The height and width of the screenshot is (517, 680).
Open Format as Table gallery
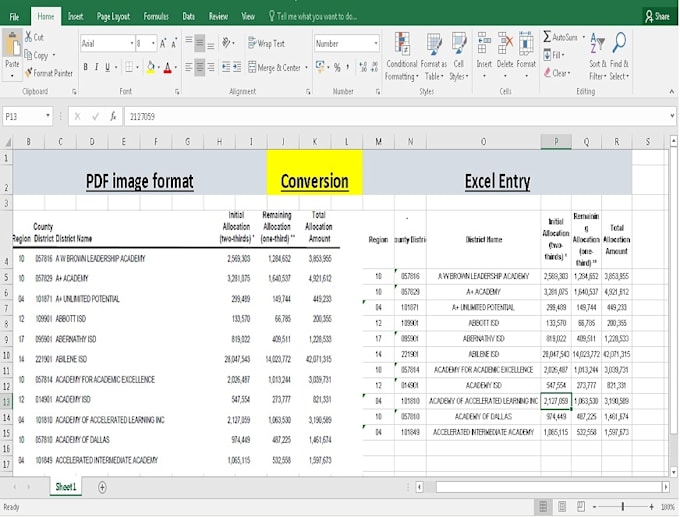click(434, 56)
